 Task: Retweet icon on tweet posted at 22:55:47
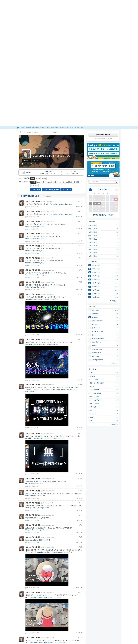coord(79,427)
